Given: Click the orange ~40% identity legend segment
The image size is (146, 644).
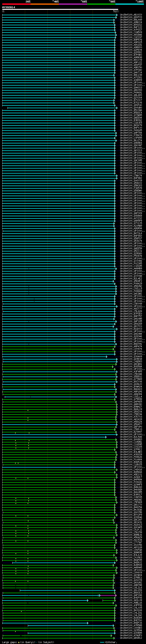Looking at the screenshot, I should tap(45, 4).
